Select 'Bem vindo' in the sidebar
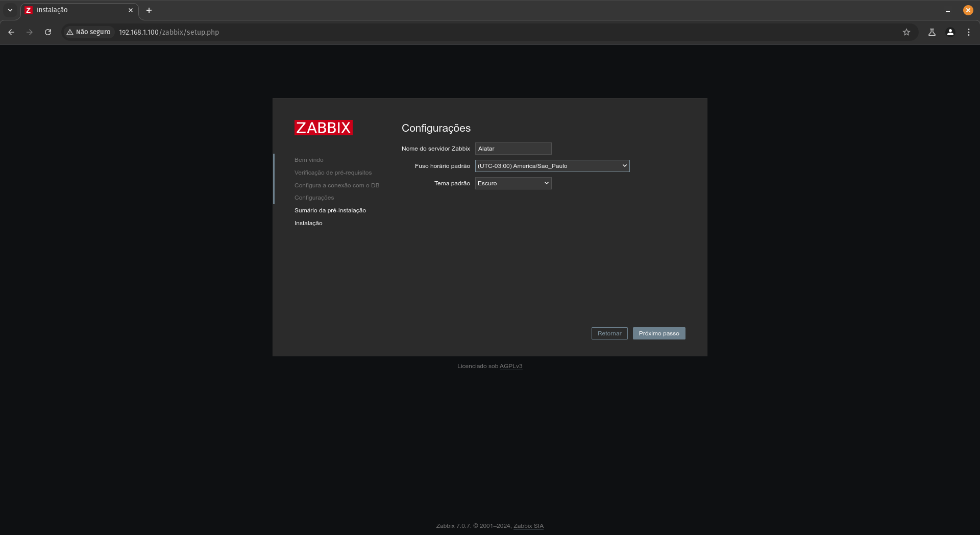This screenshot has width=980, height=535. pyautogui.click(x=308, y=159)
